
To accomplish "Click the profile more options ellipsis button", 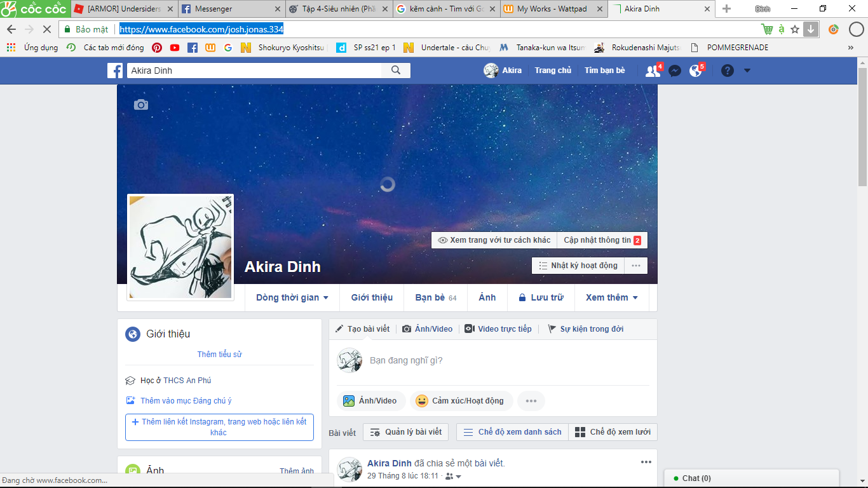I will [x=636, y=266].
